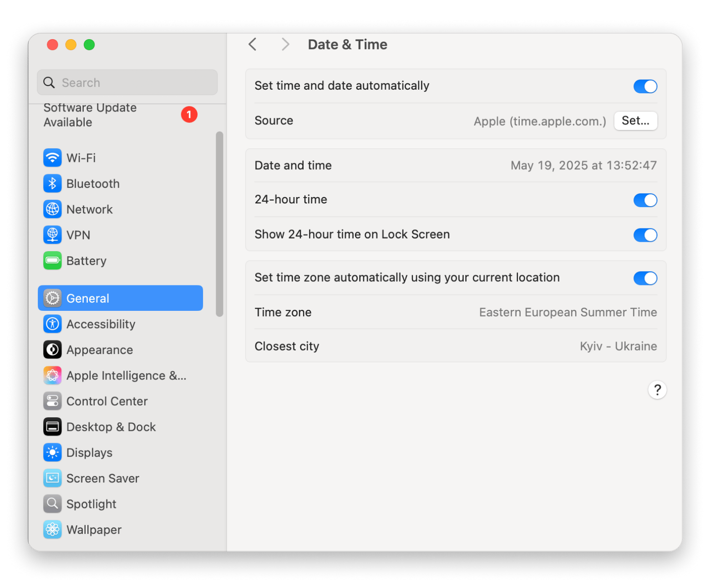This screenshot has height=588, width=710.
Task: Open the help question mark button
Action: 657,390
